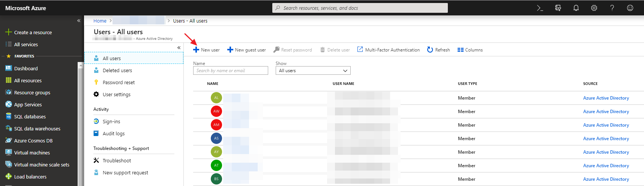644x186 pixels.
Task: Click the Refresh toolbar button
Action: coord(438,50)
